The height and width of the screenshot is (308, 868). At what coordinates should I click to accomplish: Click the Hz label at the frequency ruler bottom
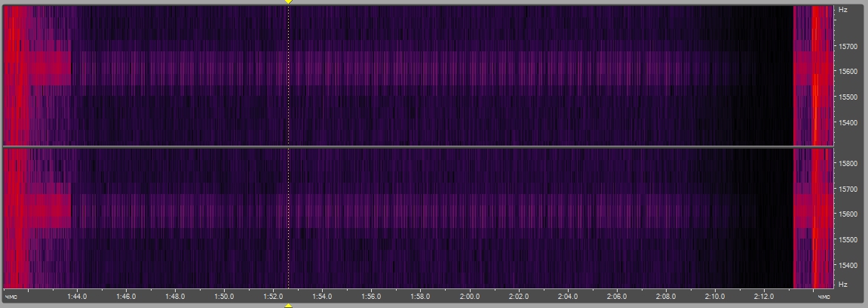(x=843, y=284)
